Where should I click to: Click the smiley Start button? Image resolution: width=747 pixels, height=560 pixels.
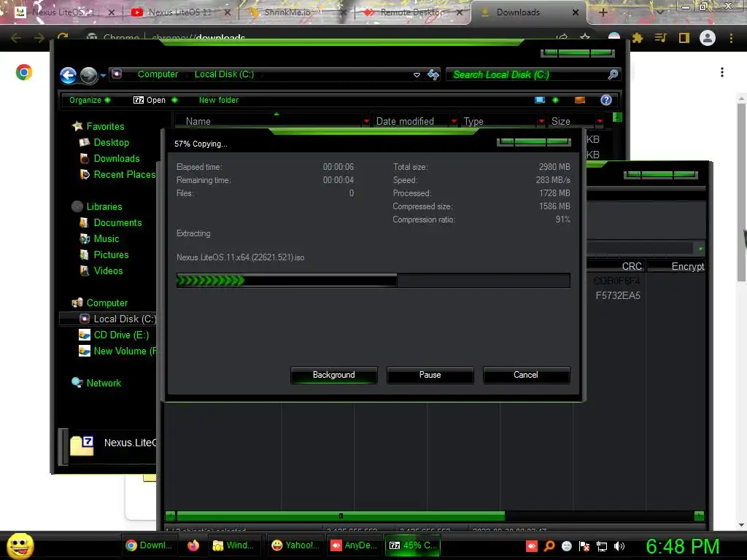tap(20, 545)
